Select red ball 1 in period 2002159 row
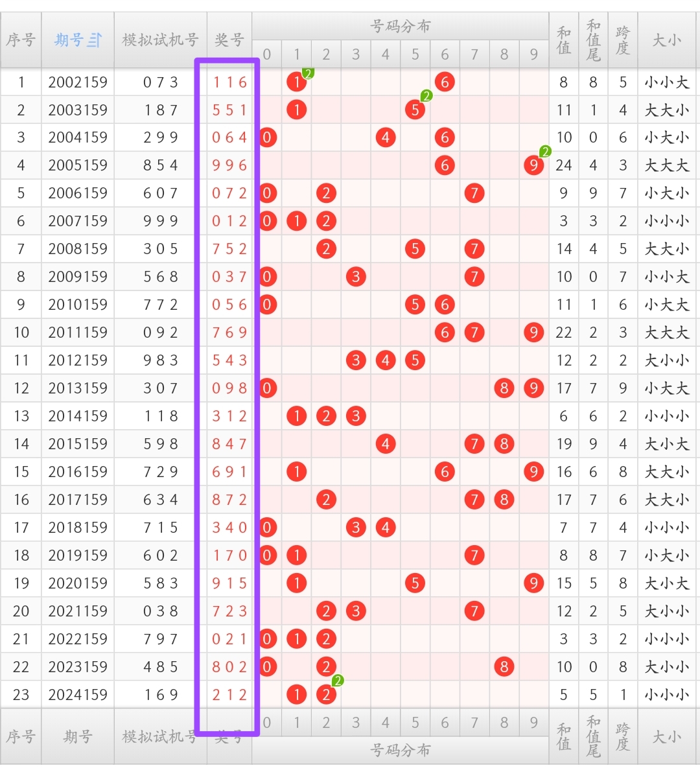The image size is (700, 772). pyautogui.click(x=296, y=82)
